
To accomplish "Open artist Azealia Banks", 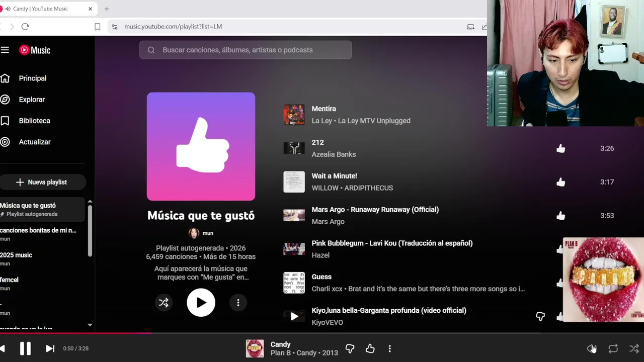I will point(334,154).
